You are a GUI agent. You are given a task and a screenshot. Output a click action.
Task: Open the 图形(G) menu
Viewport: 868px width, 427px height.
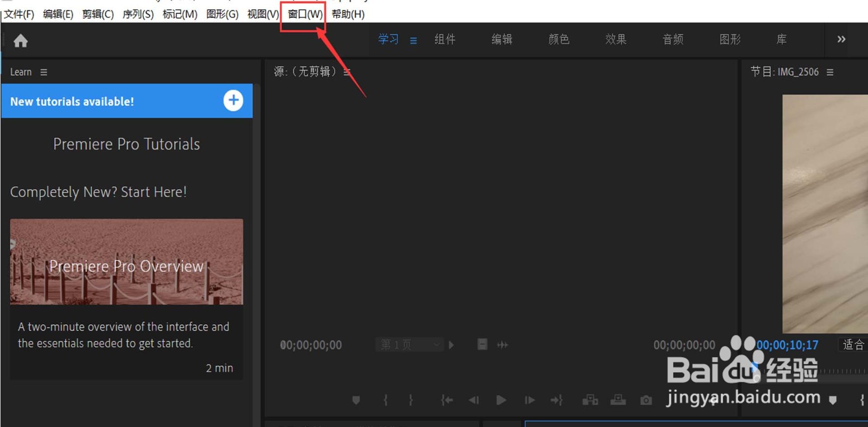point(222,14)
